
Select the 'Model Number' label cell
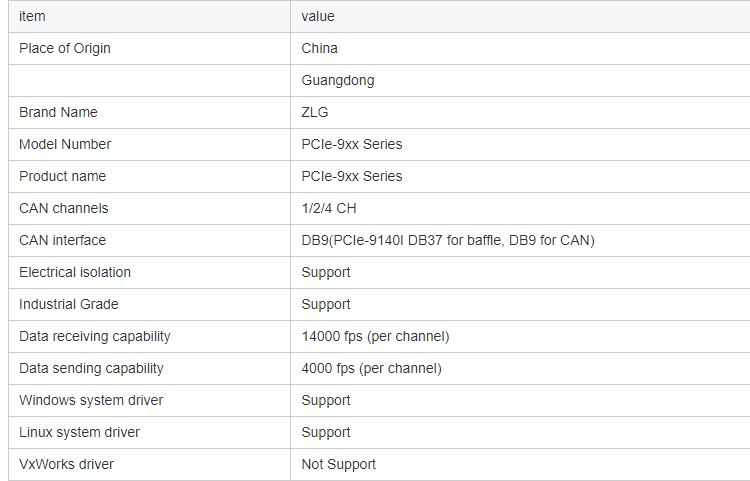point(149,144)
